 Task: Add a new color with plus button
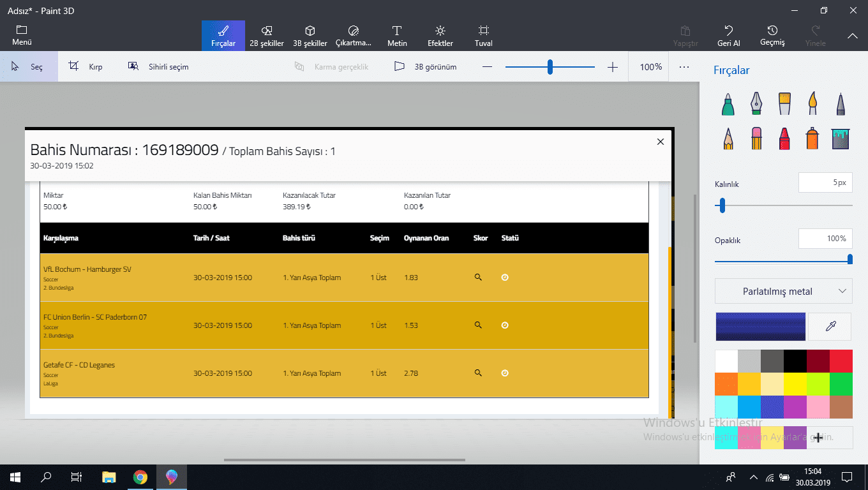[x=819, y=438]
